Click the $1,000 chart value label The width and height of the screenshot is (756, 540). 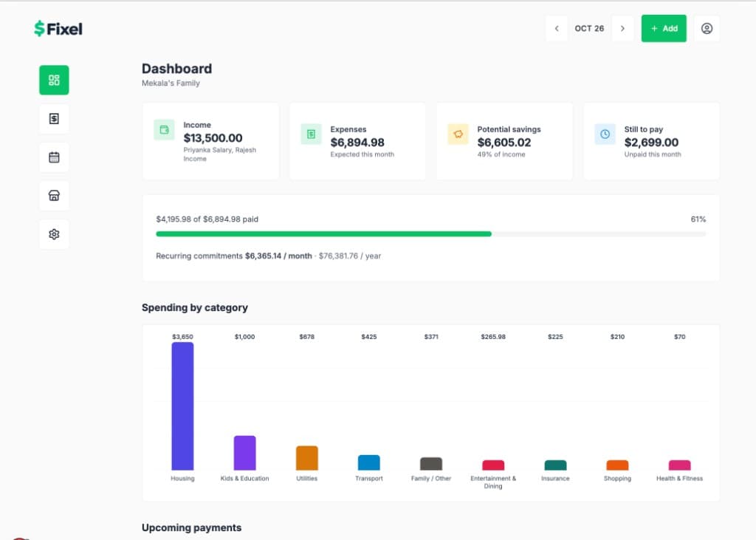tap(244, 337)
